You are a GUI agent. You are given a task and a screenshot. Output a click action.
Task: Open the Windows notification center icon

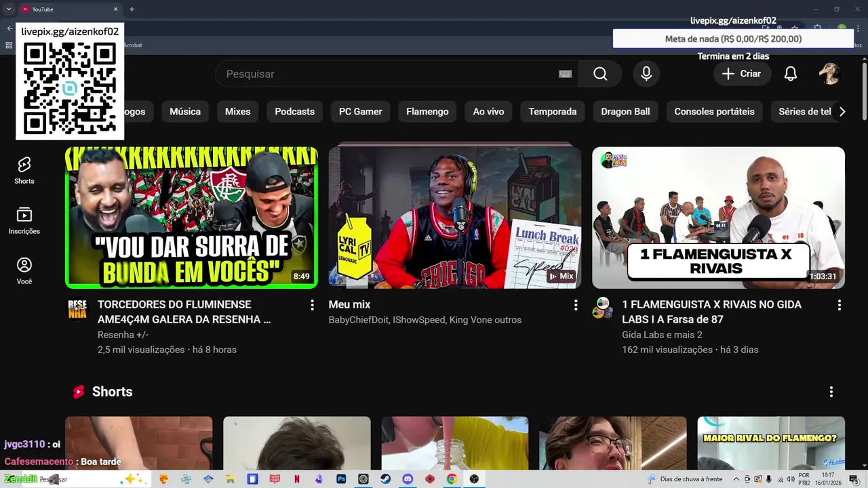854,479
